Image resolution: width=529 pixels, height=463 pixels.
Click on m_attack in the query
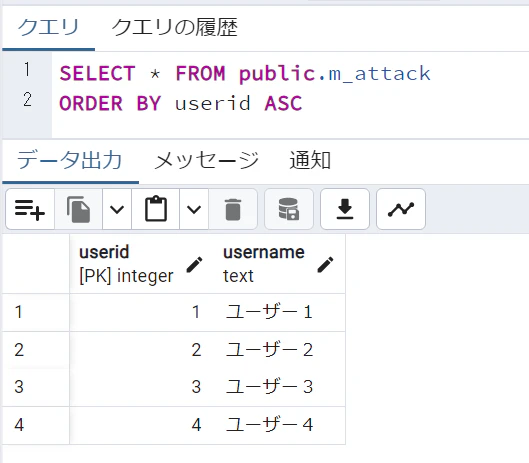pos(380,74)
